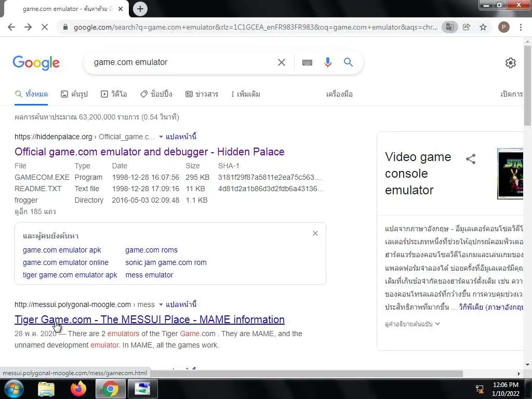Viewport: 532px width, 399px height.
Task: Bookmark this page with the star
Action: [483, 27]
